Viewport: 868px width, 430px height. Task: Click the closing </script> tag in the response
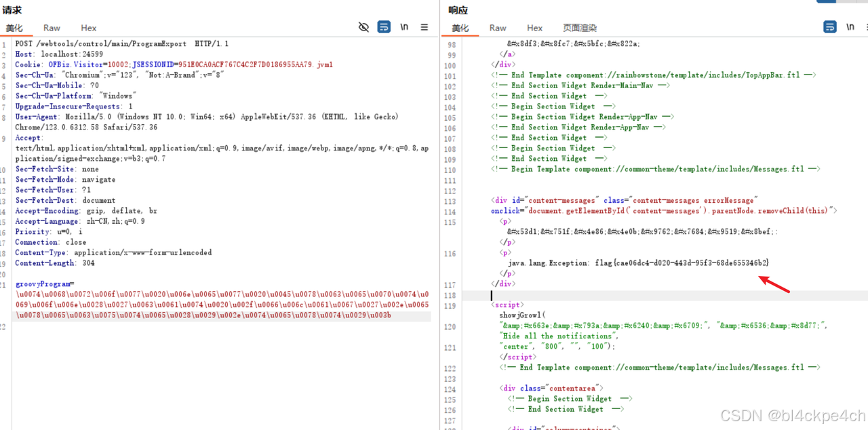point(517,357)
